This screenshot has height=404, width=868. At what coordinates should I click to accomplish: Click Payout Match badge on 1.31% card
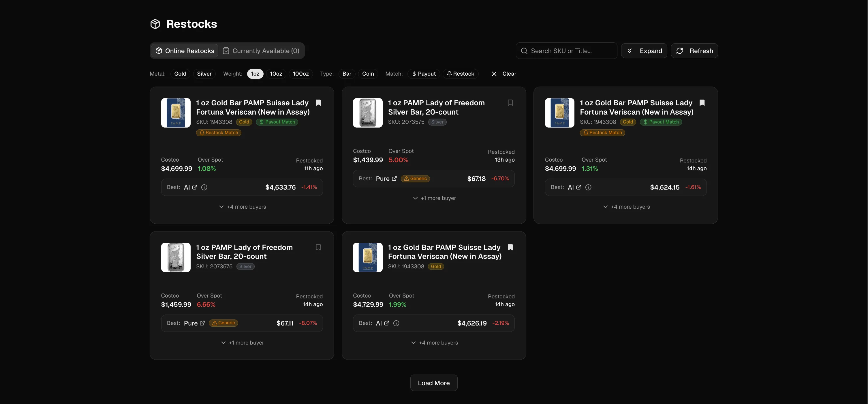click(x=661, y=122)
